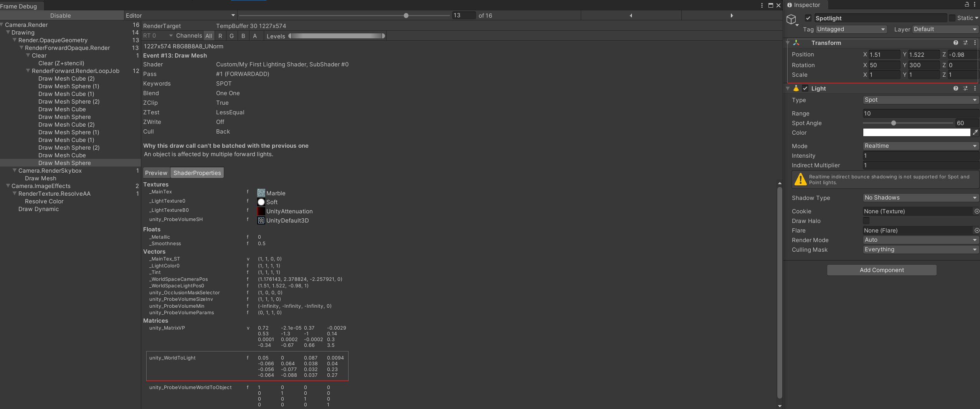Click the UnityAttenuation texture thumbnail

[x=261, y=211]
